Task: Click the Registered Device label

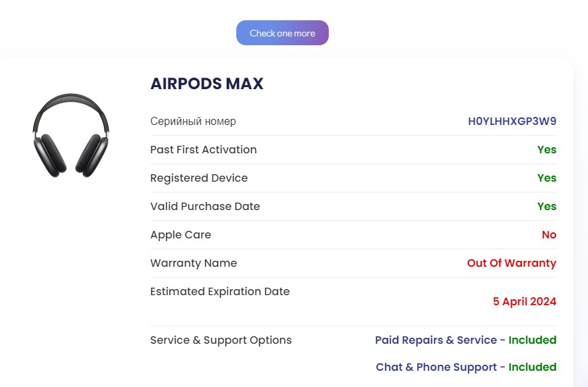Action: click(x=199, y=178)
